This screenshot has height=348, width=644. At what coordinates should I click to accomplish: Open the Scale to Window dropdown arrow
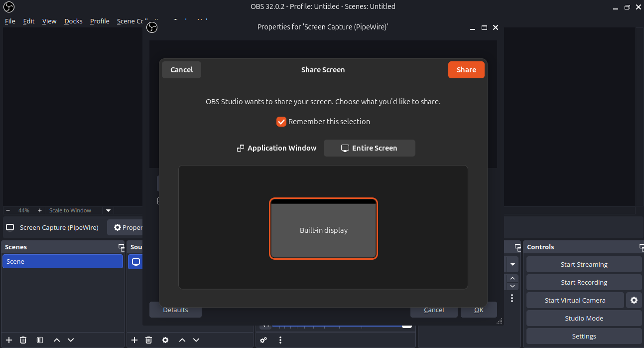click(109, 210)
